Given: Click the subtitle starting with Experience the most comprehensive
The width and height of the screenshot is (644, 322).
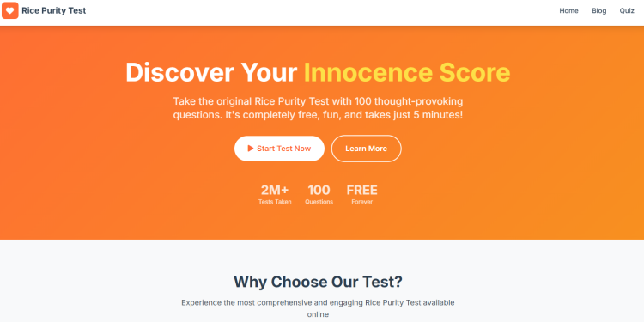Looking at the screenshot, I should (318, 308).
